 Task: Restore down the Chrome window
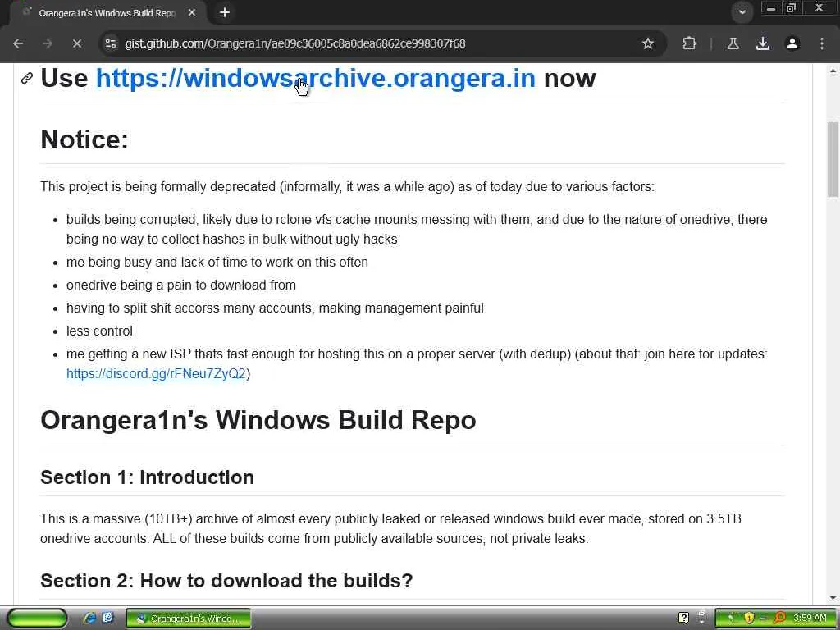coord(792,8)
